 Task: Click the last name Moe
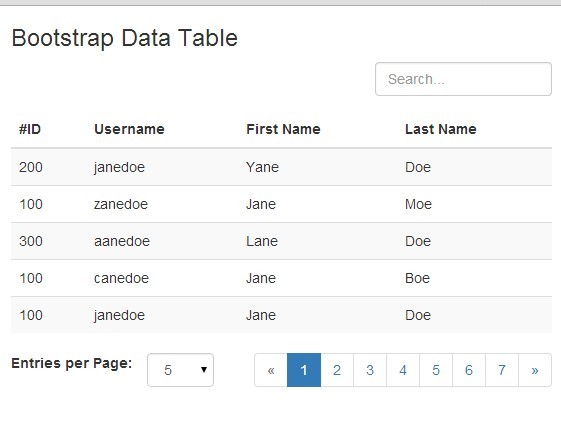[x=418, y=204]
